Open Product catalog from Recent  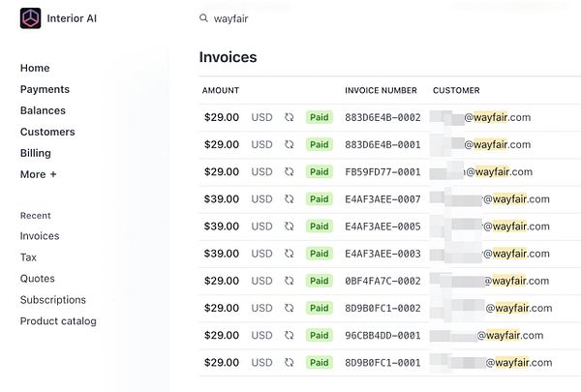click(58, 321)
